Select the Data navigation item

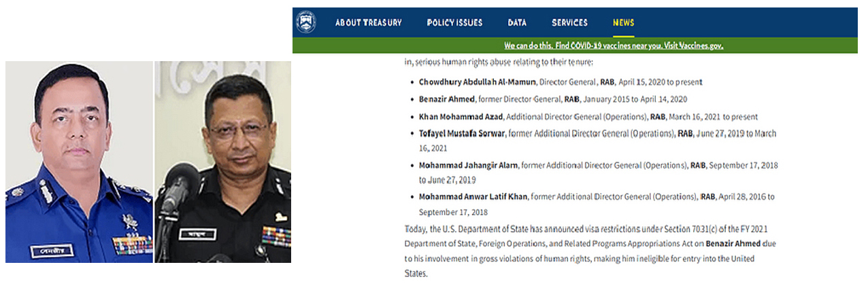517,22
